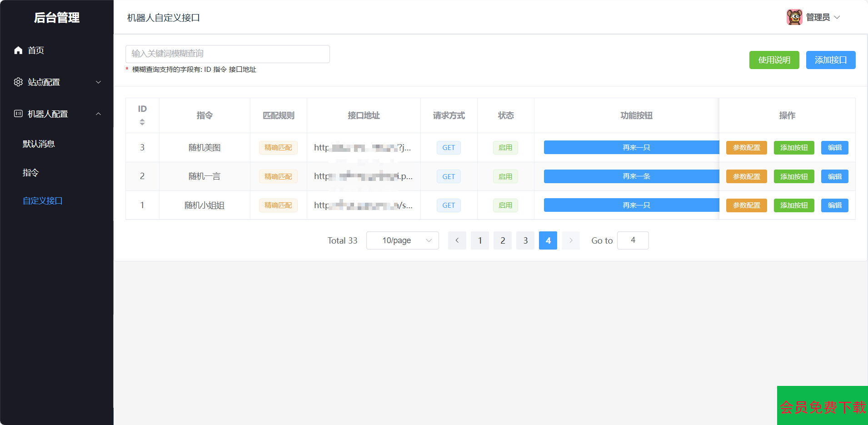This screenshot has width=868, height=425.
Task: Click the home icon beside 首页
Action: tap(18, 50)
